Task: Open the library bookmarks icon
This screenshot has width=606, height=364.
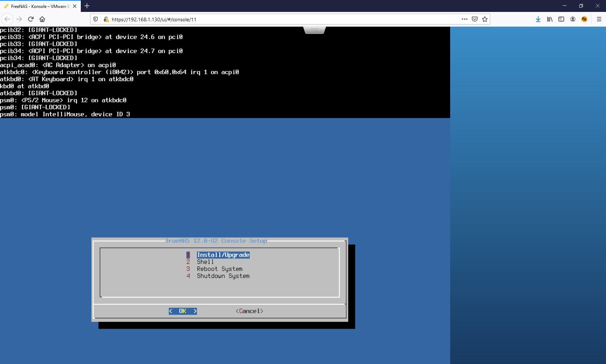Action: 550,19
